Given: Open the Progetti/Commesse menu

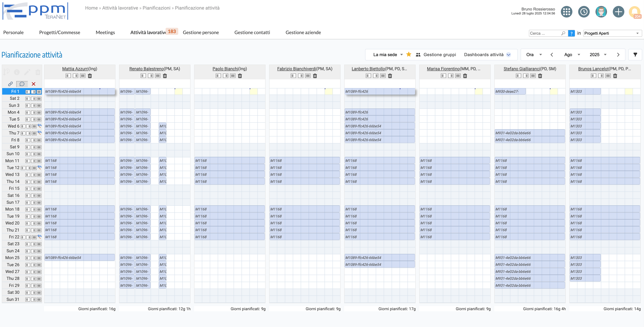Looking at the screenshot, I should tap(60, 32).
